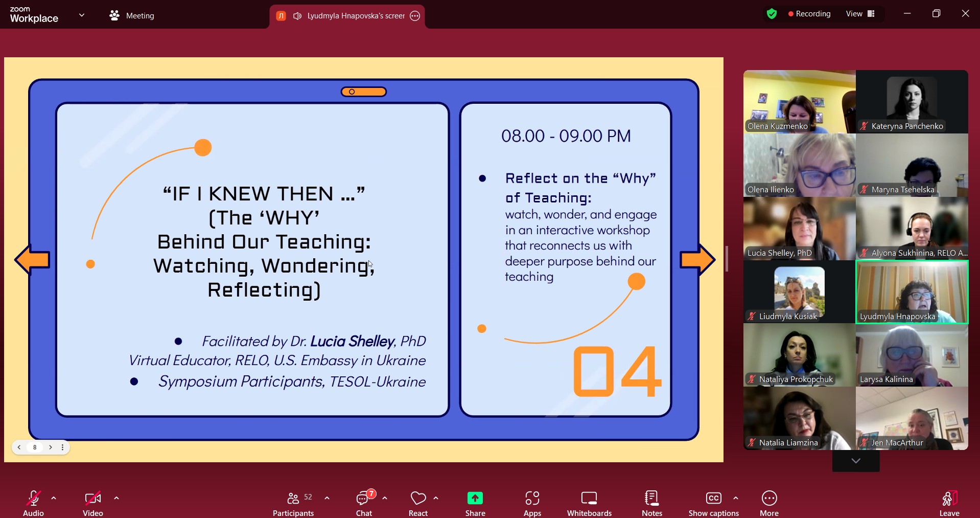Click the Leave meeting button

click(x=949, y=503)
